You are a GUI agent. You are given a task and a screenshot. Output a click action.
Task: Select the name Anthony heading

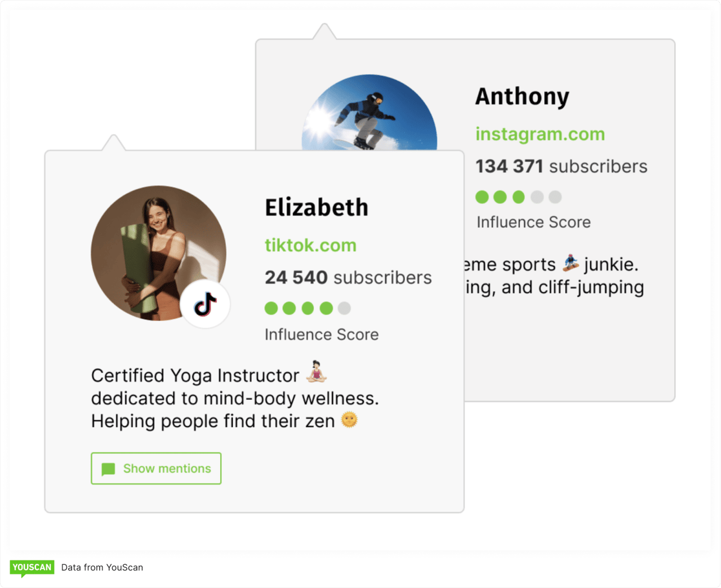click(x=522, y=96)
